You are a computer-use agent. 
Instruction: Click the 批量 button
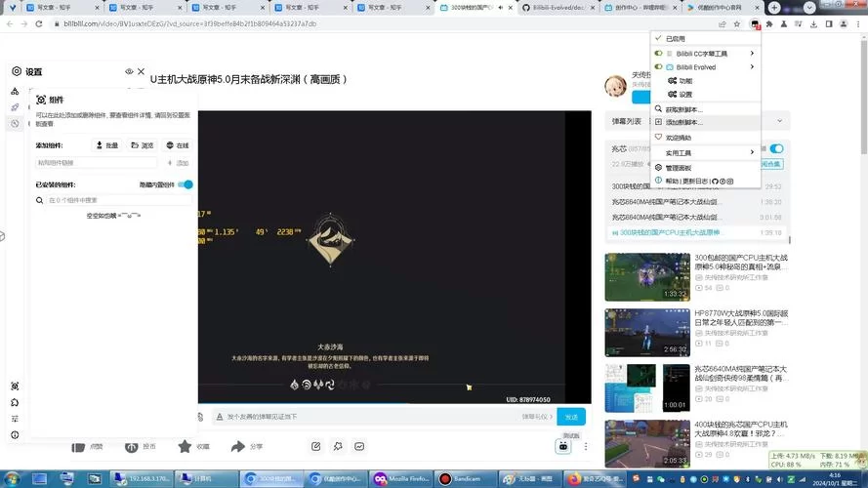click(107, 145)
